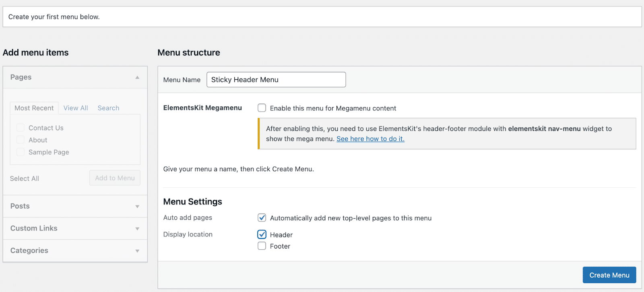Open the 'See here how to do it' link
Screen dimensions: 644x292
click(x=370, y=139)
